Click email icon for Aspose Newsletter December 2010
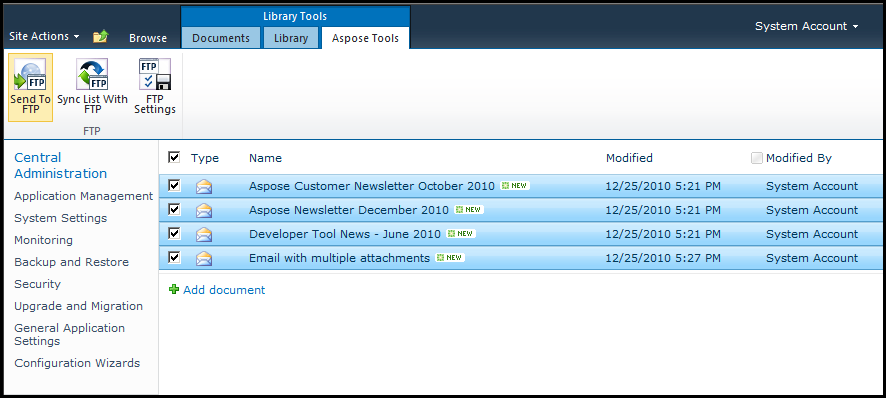 [x=204, y=210]
